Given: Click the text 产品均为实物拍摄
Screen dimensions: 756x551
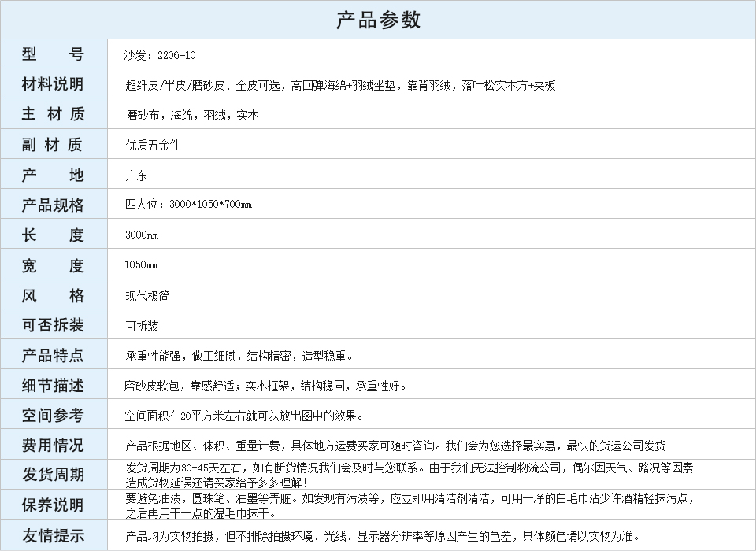Looking at the screenshot, I should [x=170, y=535].
